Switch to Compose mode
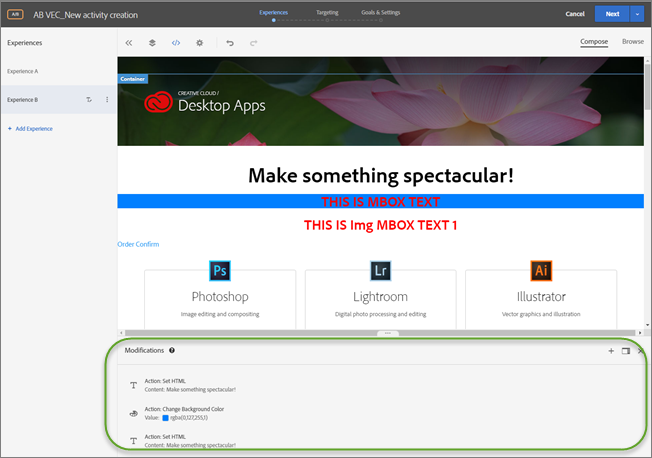652x458 pixels. click(x=594, y=42)
